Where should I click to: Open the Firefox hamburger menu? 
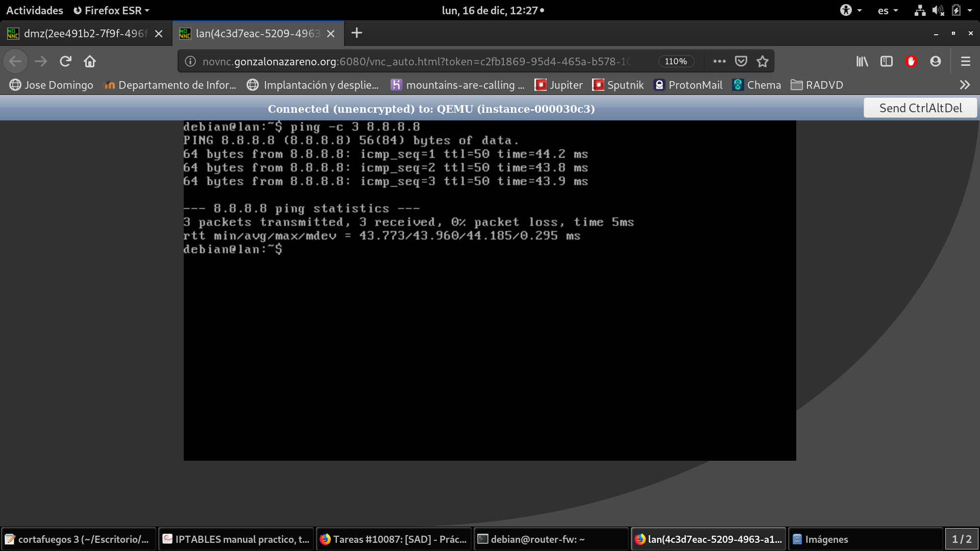965,61
